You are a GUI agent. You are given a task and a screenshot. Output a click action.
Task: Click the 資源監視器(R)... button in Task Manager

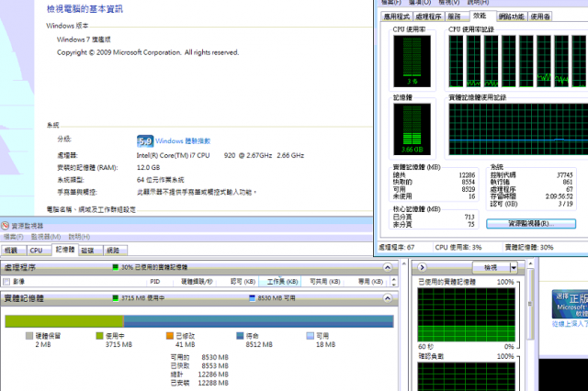point(531,224)
